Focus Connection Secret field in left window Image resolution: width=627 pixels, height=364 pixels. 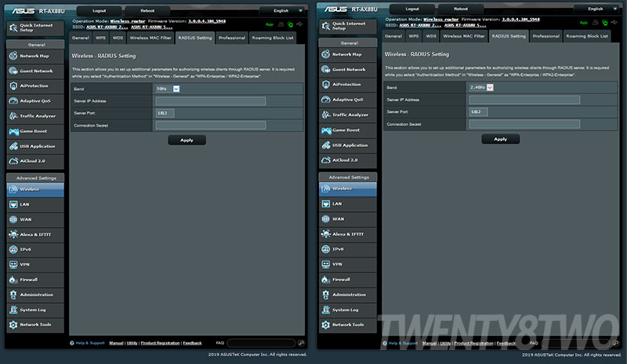(x=211, y=125)
